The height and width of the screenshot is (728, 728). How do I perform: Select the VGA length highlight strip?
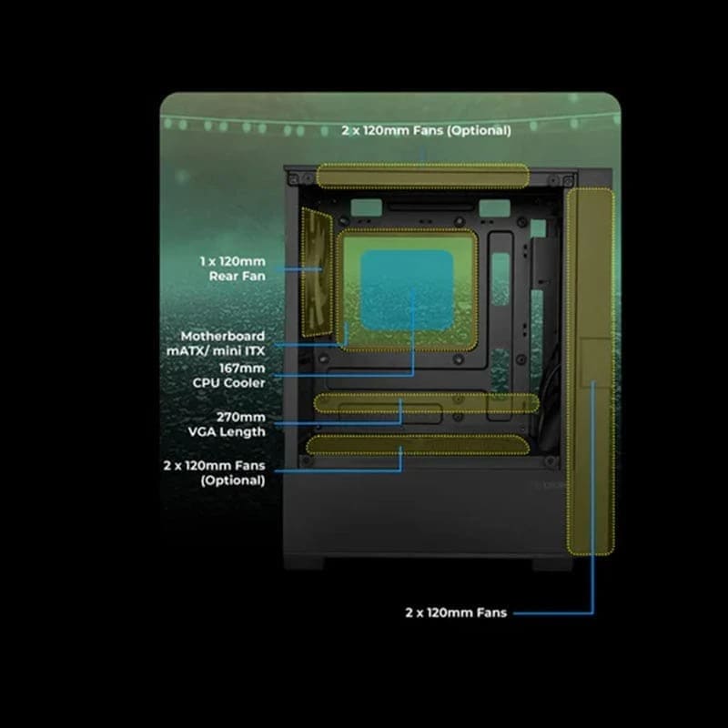pos(426,403)
